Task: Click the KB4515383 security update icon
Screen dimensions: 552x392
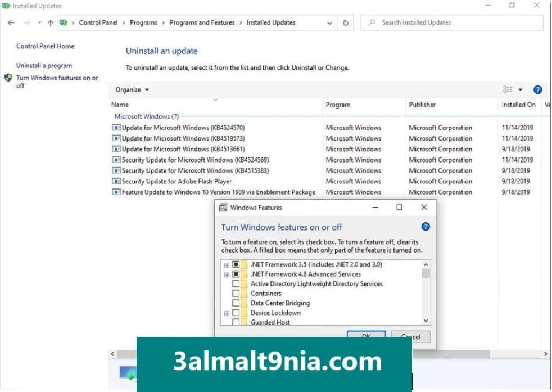Action: coord(116,170)
